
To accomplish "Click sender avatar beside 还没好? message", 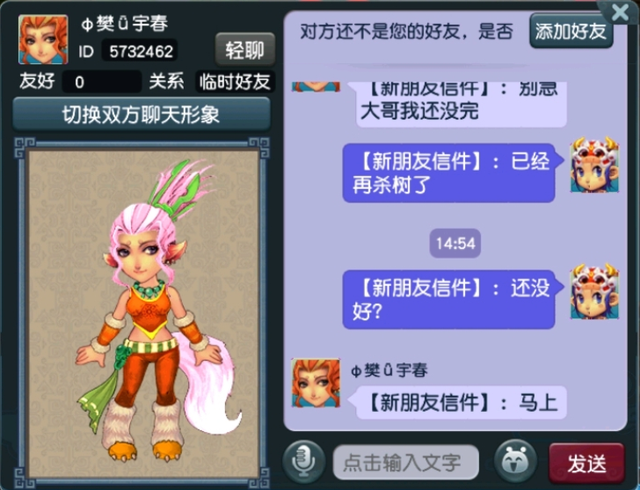I will click(x=595, y=292).
